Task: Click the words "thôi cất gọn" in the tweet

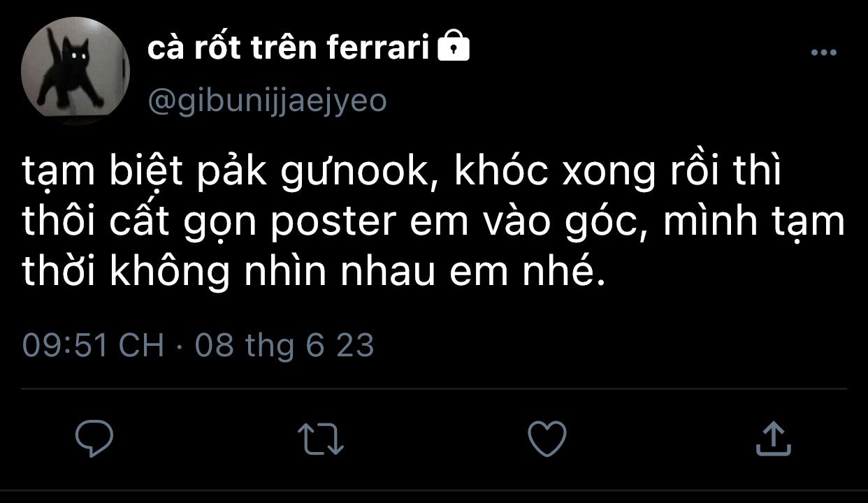Action: 144,223
